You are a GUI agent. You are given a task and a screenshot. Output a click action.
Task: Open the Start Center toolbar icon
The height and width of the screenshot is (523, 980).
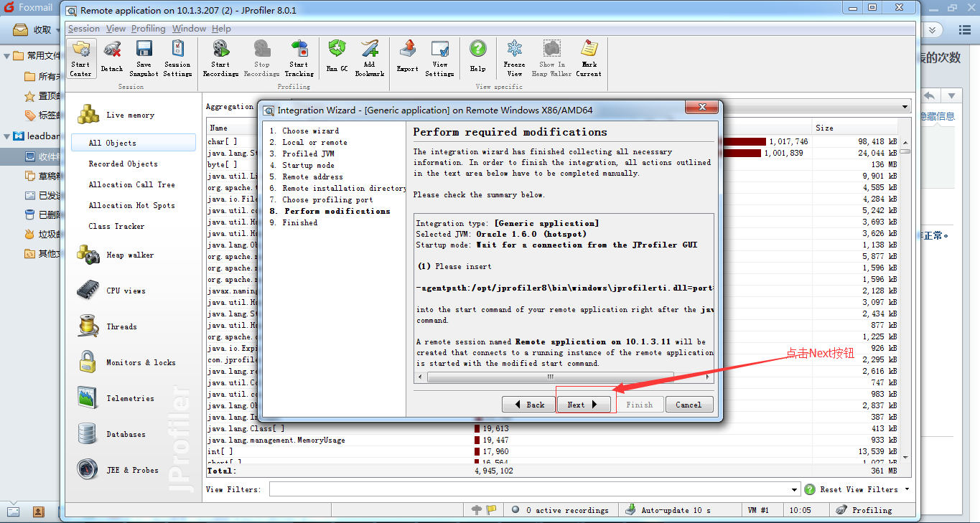click(x=80, y=57)
